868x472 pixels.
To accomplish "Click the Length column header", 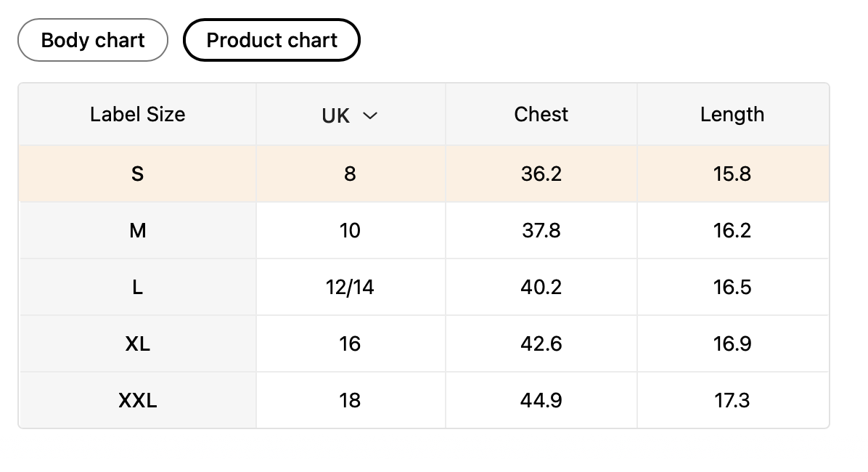I will tap(732, 115).
